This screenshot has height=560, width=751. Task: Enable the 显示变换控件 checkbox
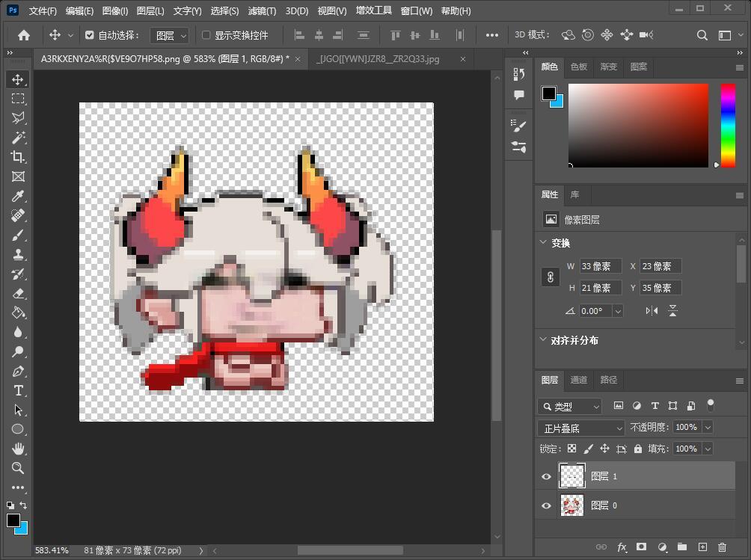pos(206,35)
